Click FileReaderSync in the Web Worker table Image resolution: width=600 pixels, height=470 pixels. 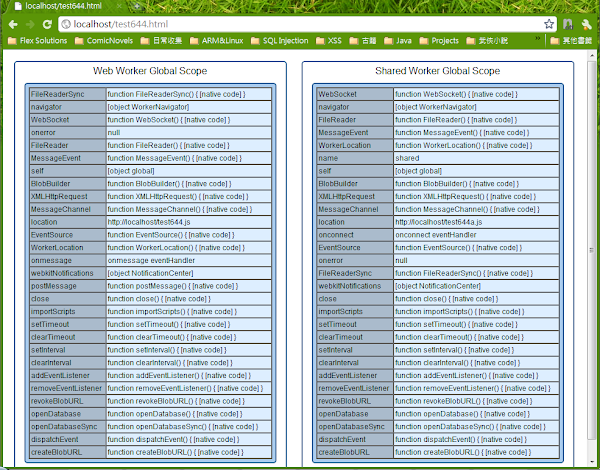(68, 94)
